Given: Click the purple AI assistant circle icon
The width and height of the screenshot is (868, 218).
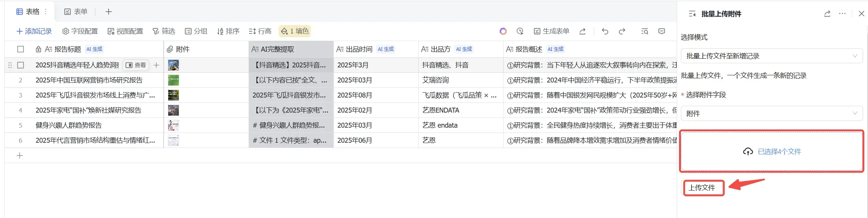Looking at the screenshot, I should pos(503,31).
